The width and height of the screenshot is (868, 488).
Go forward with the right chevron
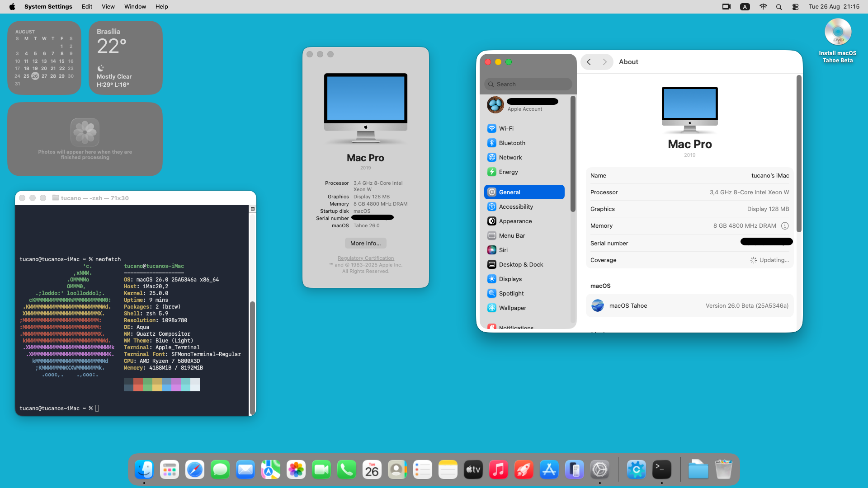[604, 62]
